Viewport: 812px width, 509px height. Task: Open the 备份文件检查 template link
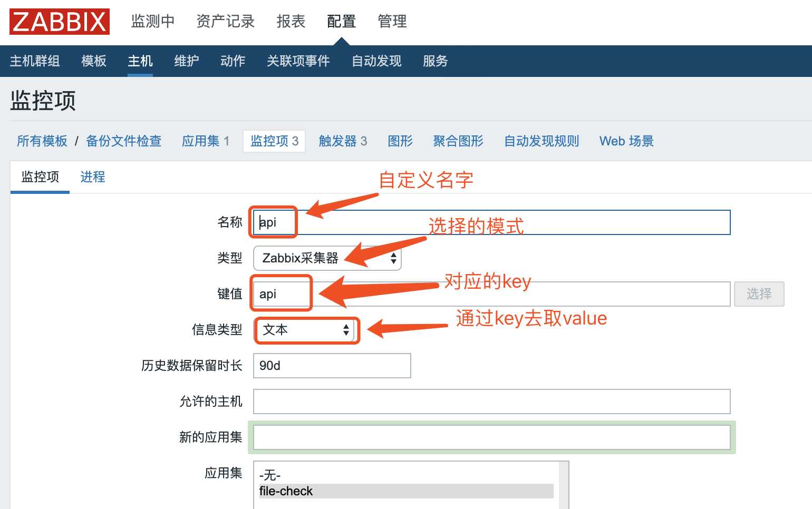124,141
